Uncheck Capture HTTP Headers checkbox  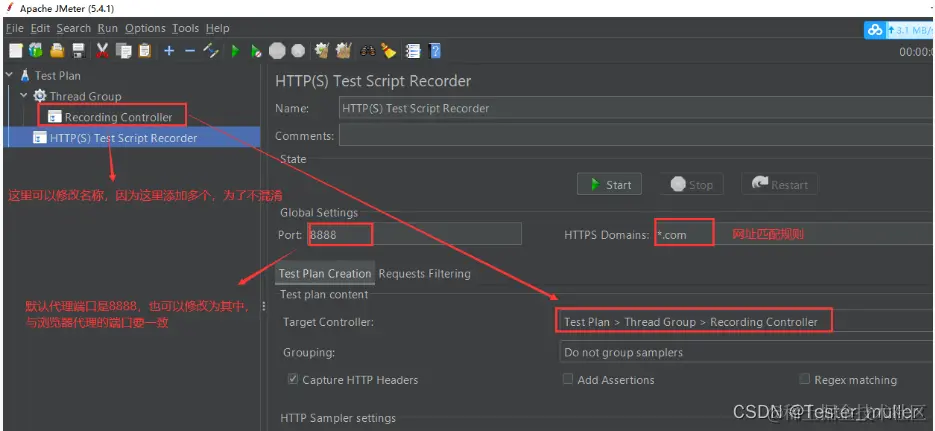coord(293,379)
